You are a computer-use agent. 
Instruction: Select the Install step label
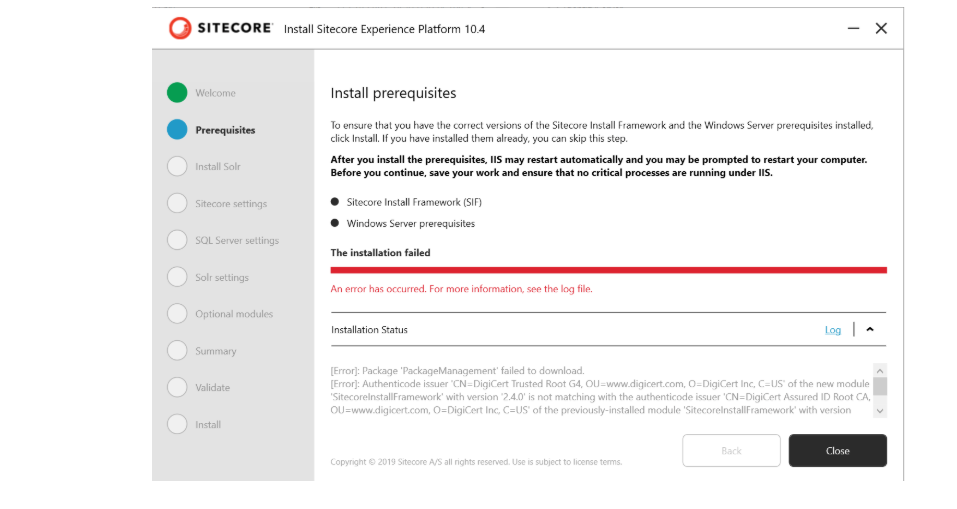208,425
